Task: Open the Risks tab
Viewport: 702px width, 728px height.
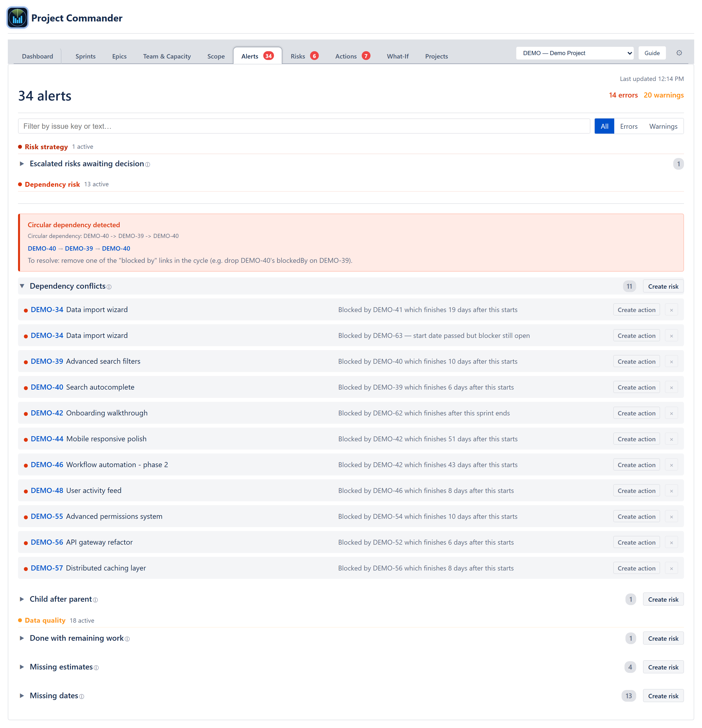Action: 304,56
